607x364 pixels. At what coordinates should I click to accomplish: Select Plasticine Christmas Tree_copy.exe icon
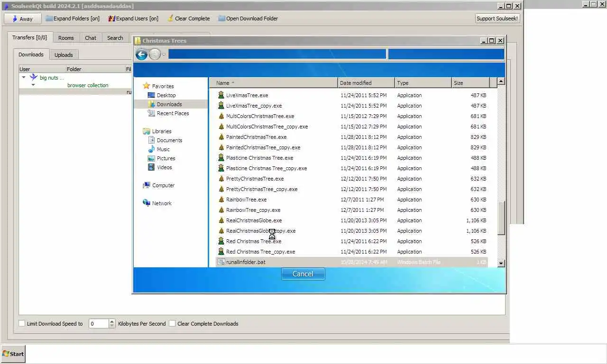(x=221, y=168)
